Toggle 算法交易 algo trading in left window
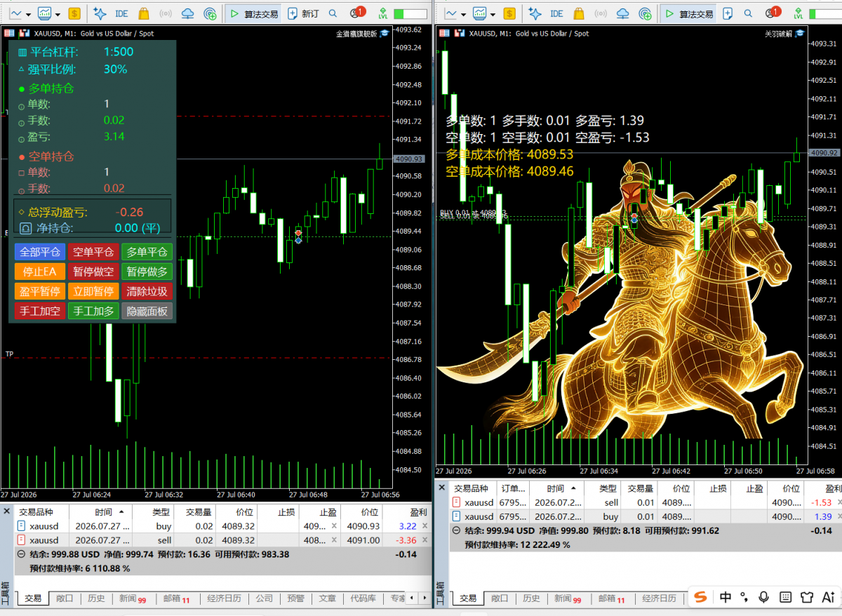842x616 pixels. (x=253, y=13)
